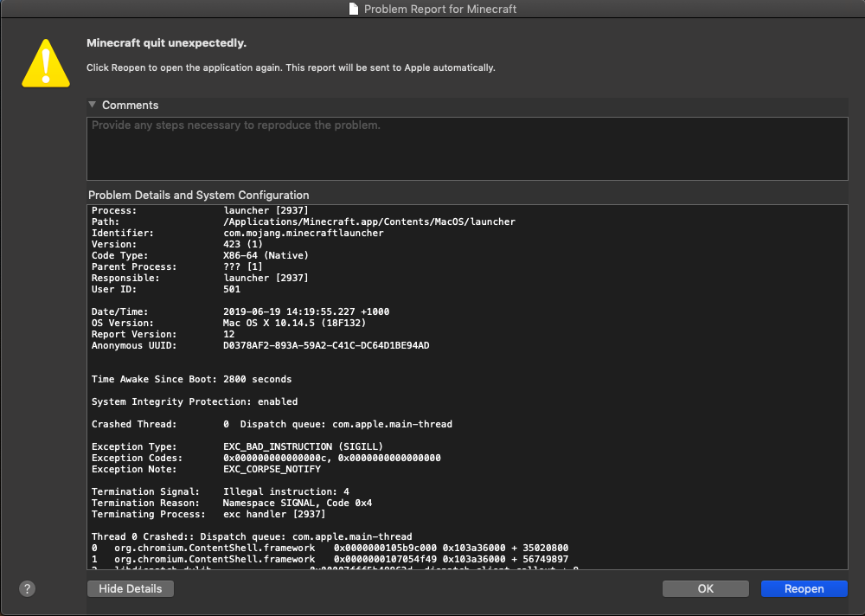Image resolution: width=865 pixels, height=616 pixels.
Task: Click the Process "launcher [2937]" value
Action: [x=266, y=210]
